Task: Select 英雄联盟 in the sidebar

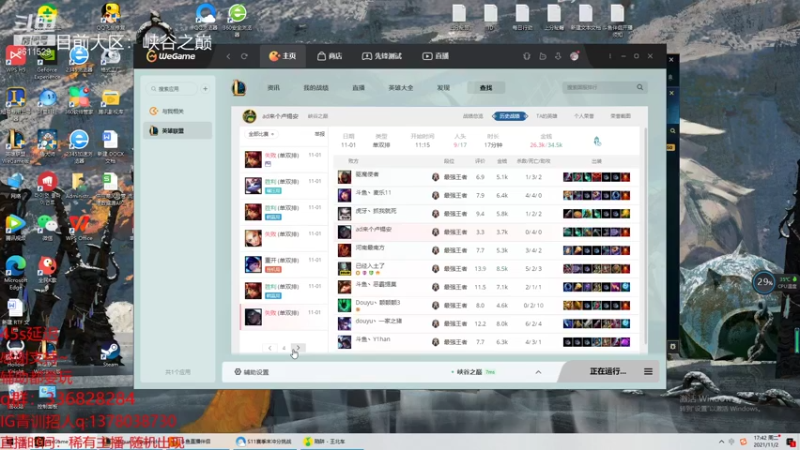Action: [x=177, y=131]
